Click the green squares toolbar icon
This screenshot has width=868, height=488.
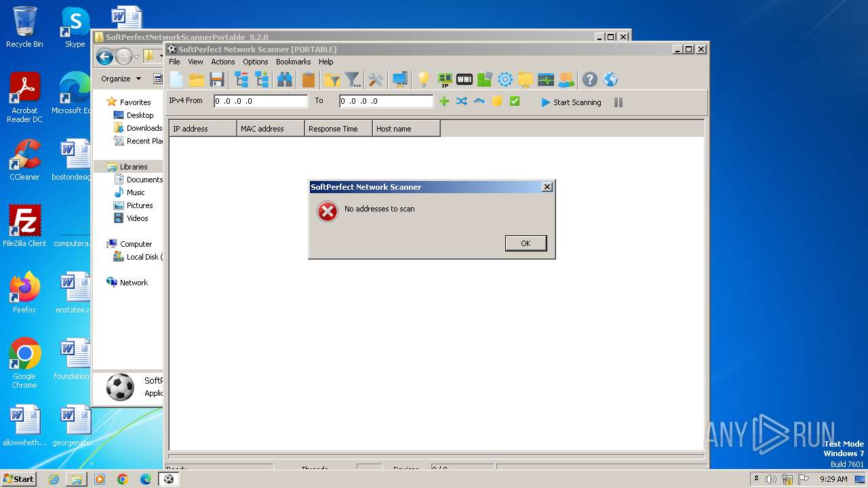click(x=485, y=80)
